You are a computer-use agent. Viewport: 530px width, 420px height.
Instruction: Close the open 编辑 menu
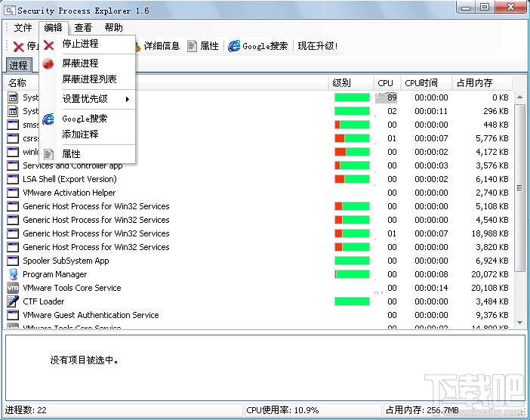pos(54,28)
